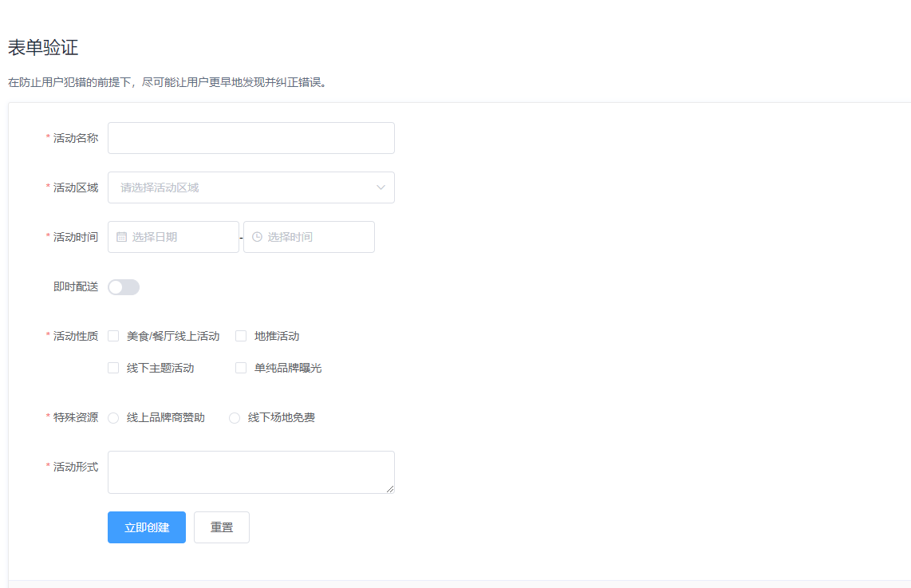Check the 单纯品牌曝光 checkbox
This screenshot has height=588, width=911.
[x=241, y=367]
